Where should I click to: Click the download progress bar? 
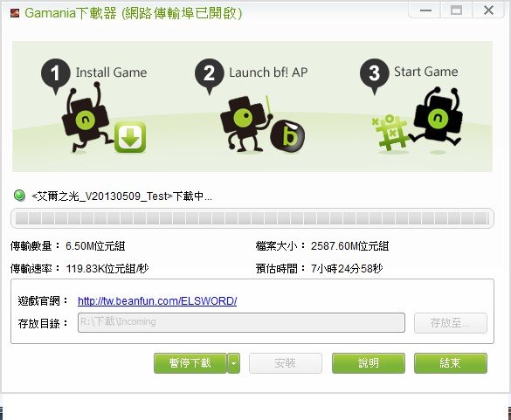click(x=252, y=218)
